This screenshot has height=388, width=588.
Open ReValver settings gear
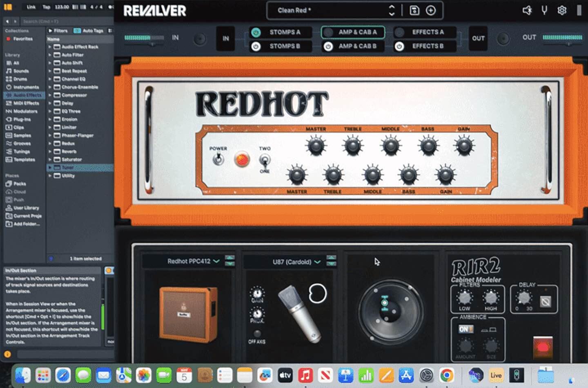[562, 10]
